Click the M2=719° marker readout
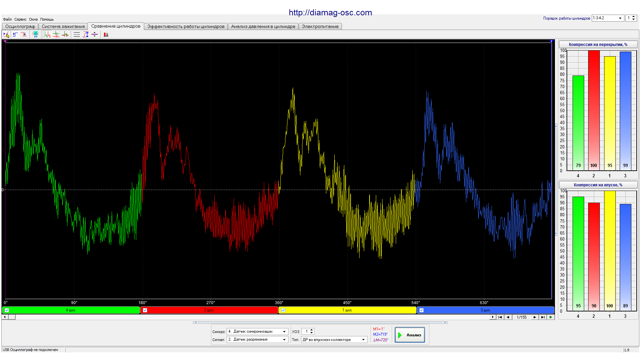The height and width of the screenshot is (354, 644). point(380,334)
